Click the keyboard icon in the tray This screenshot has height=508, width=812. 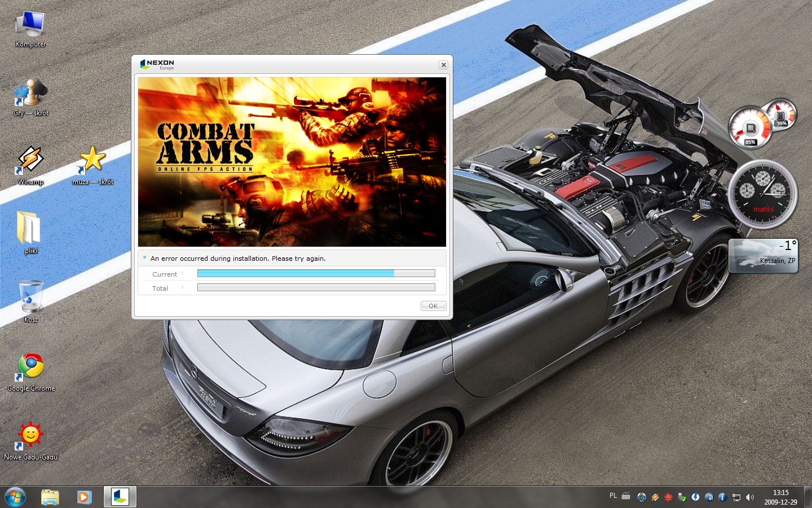[x=626, y=497]
